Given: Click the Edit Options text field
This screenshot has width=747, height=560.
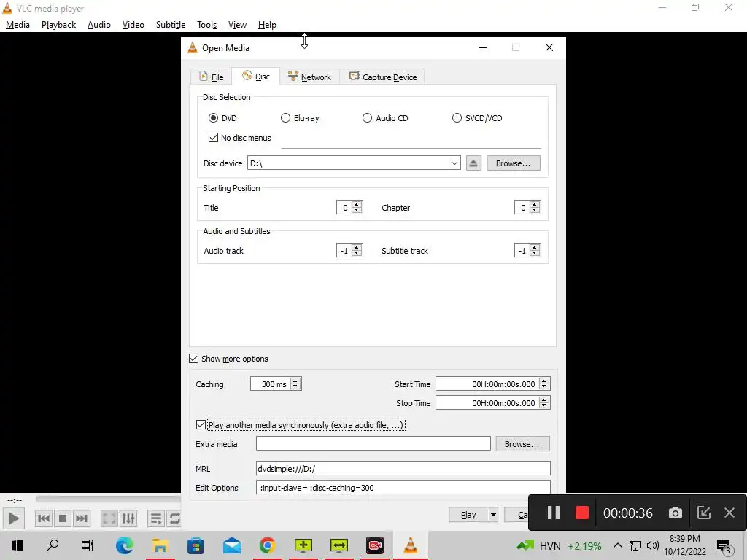Looking at the screenshot, I should (x=403, y=488).
